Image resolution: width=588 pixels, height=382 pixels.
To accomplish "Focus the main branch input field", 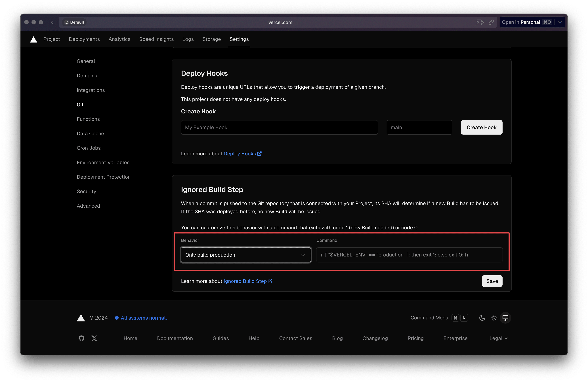I will 419,127.
